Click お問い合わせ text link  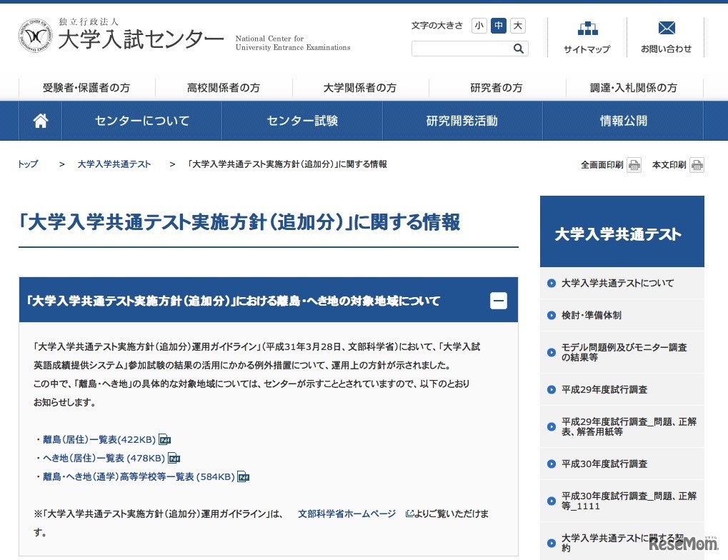667,49
